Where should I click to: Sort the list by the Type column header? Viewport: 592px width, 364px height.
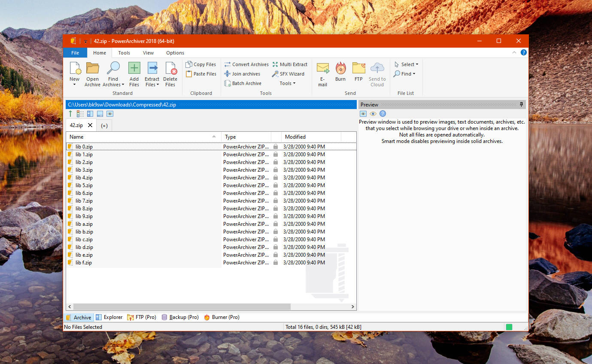point(246,137)
